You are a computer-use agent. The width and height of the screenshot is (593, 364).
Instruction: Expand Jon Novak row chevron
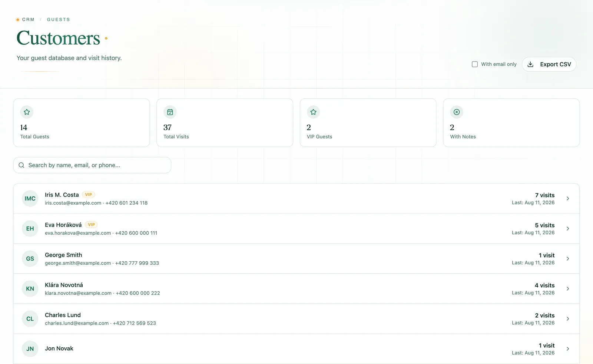tap(568, 349)
